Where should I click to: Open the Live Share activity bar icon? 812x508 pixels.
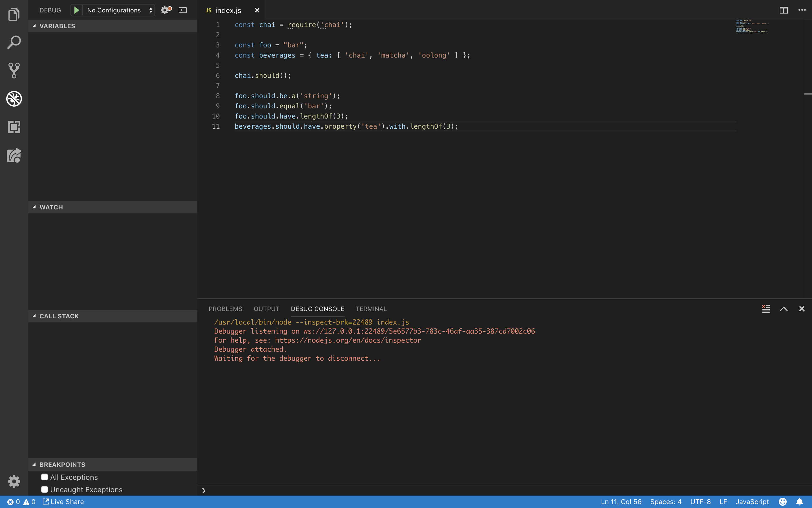[x=14, y=155]
